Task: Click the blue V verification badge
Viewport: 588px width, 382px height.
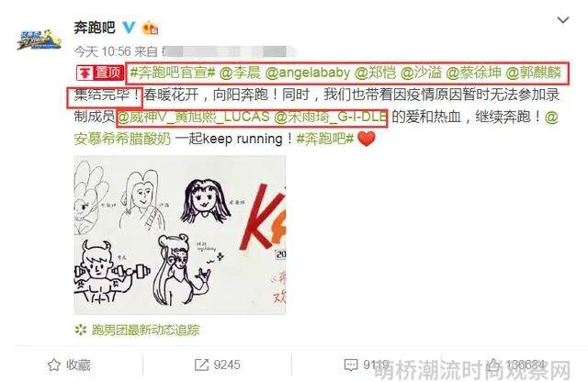Action: [x=129, y=27]
